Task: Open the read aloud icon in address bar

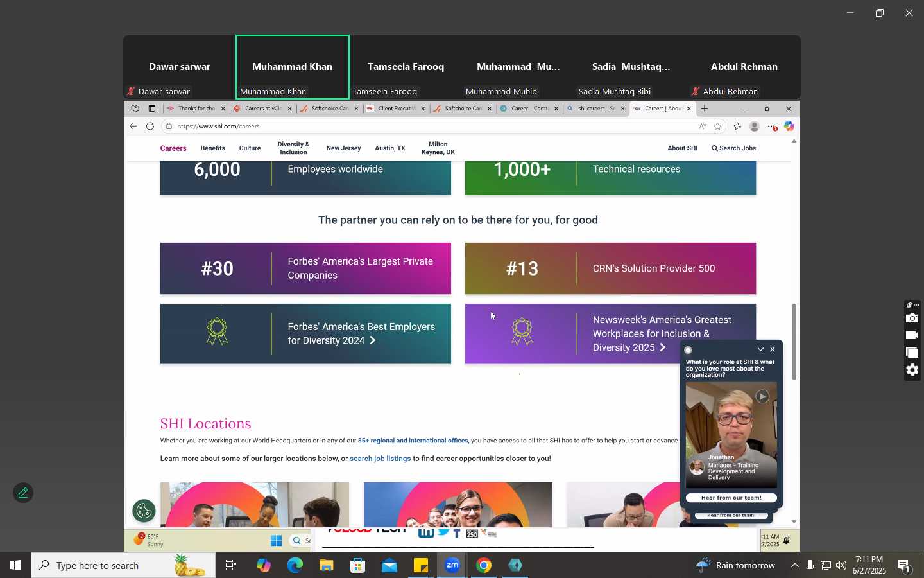Action: click(703, 127)
